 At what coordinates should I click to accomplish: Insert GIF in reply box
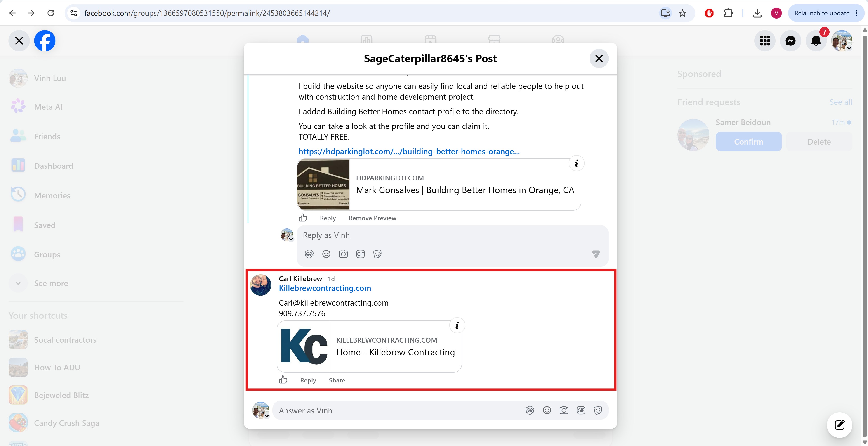pyautogui.click(x=361, y=254)
